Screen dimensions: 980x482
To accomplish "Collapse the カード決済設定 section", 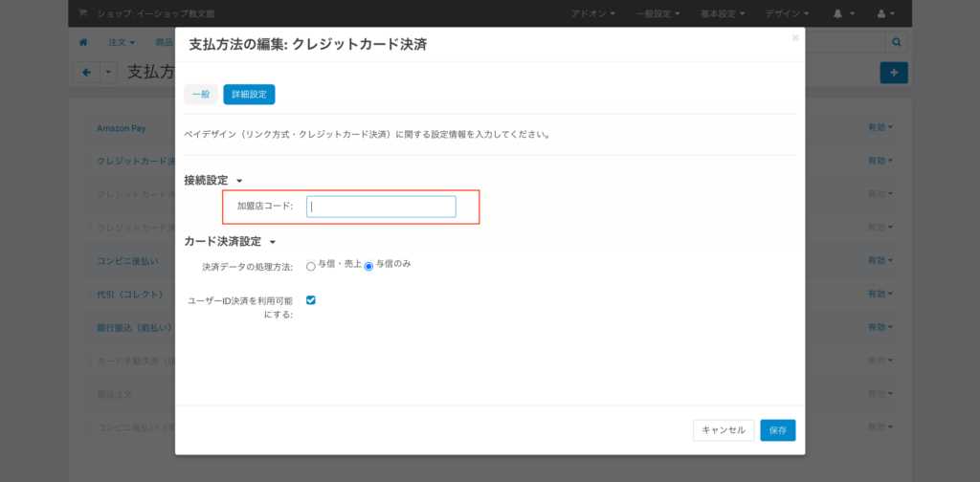I will click(272, 242).
